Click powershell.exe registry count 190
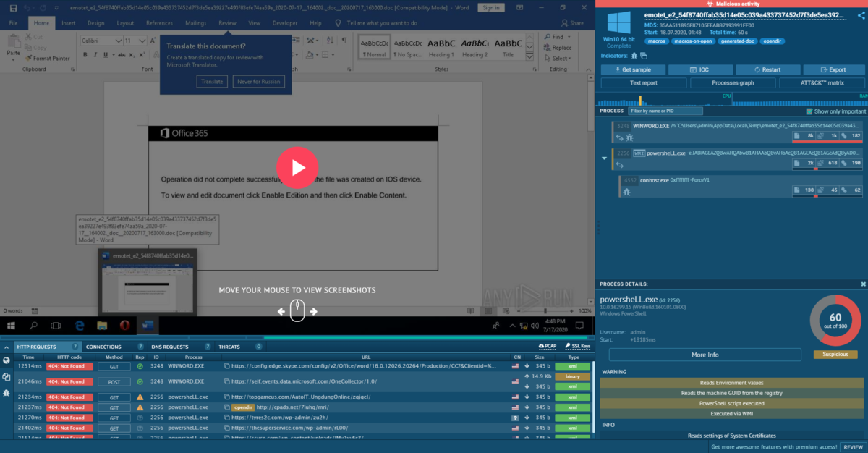Screen dimensions: 868x453 [851, 164]
